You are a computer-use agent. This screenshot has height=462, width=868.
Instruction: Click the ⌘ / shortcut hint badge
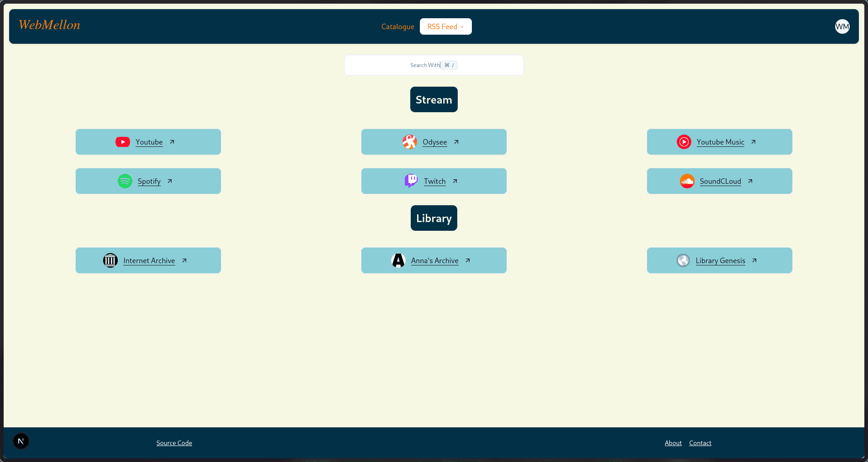click(450, 65)
